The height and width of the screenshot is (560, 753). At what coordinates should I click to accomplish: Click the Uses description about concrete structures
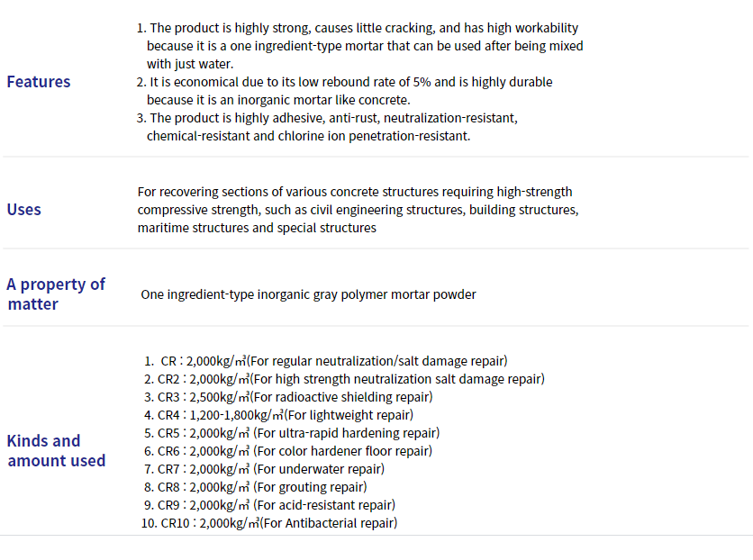coord(358,210)
